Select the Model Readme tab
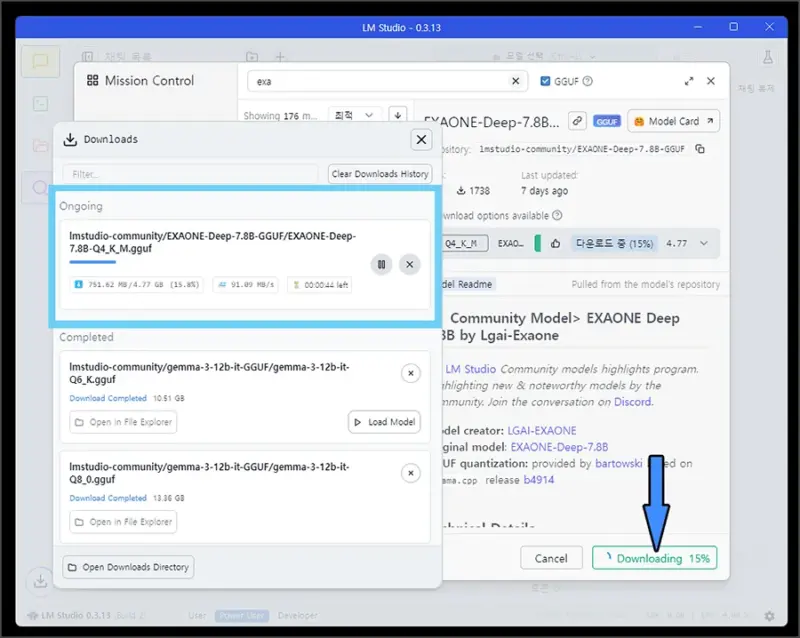This screenshot has width=800, height=638. (x=468, y=284)
